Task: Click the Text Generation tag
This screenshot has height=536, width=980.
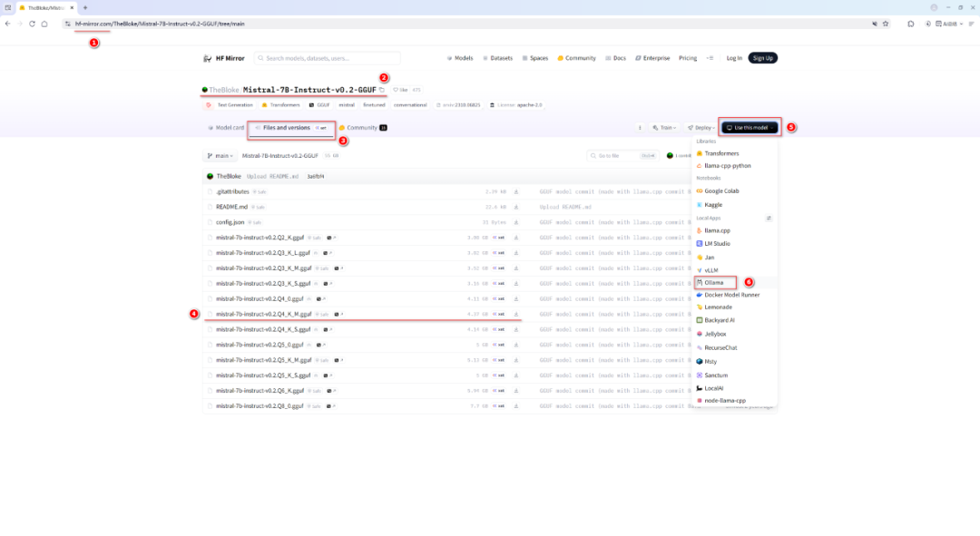Action: (x=230, y=105)
